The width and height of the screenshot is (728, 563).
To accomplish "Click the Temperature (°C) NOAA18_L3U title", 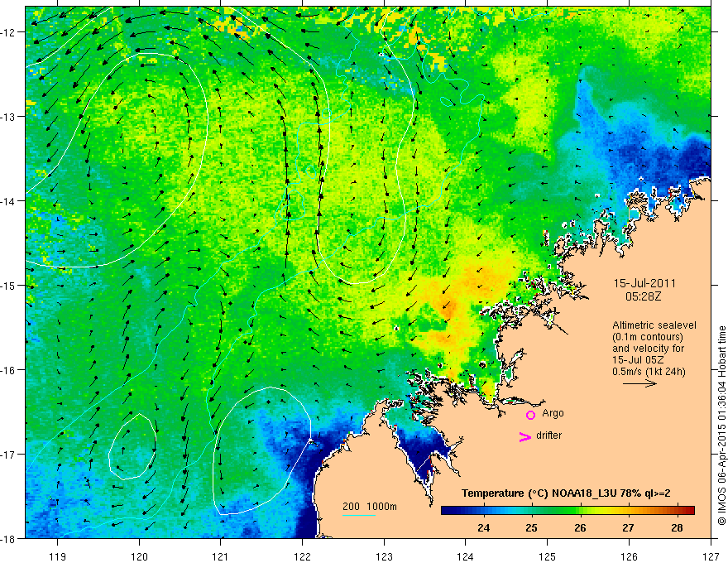I will [x=566, y=493].
